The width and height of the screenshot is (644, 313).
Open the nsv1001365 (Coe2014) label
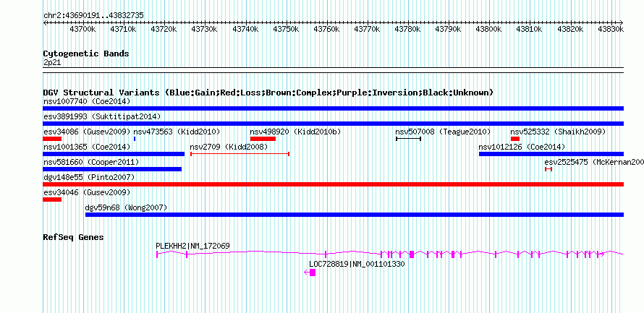click(87, 147)
